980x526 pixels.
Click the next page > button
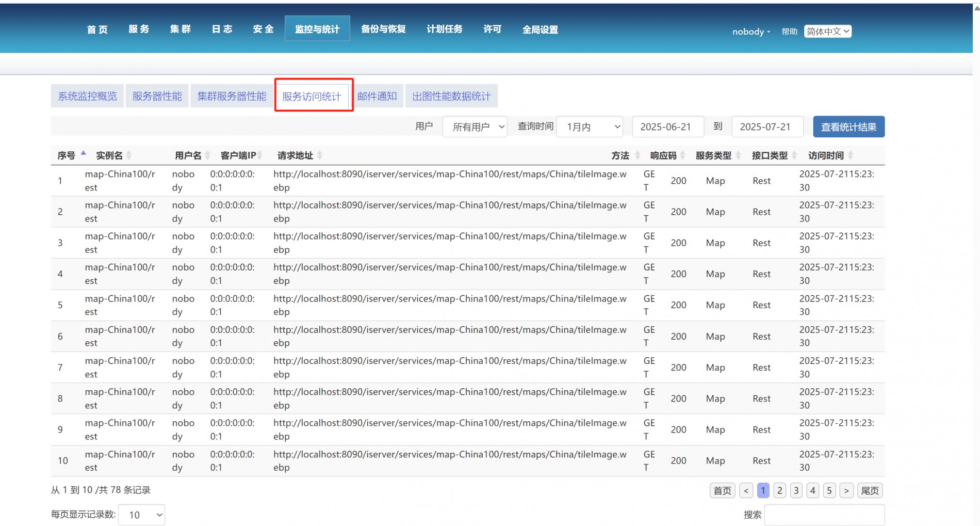(x=846, y=490)
